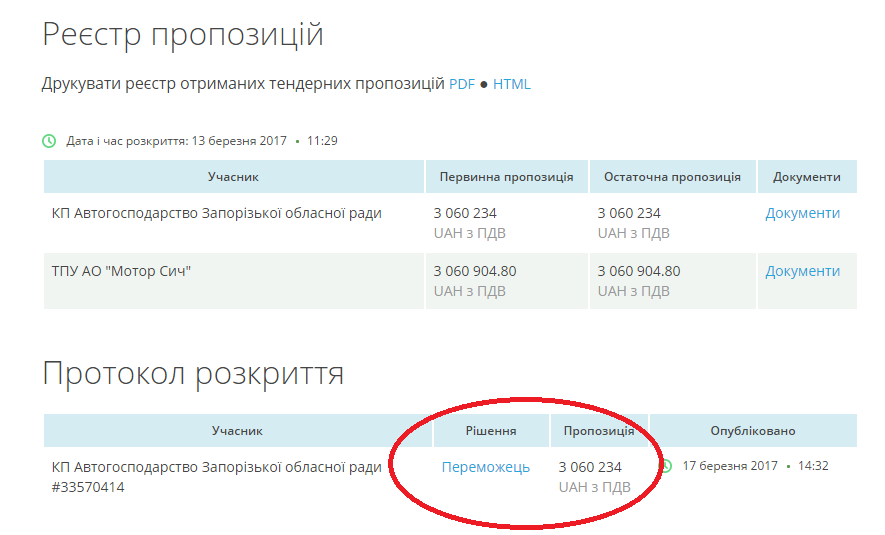
Task: Open the HTML version of the registry
Action: pyautogui.click(x=512, y=84)
